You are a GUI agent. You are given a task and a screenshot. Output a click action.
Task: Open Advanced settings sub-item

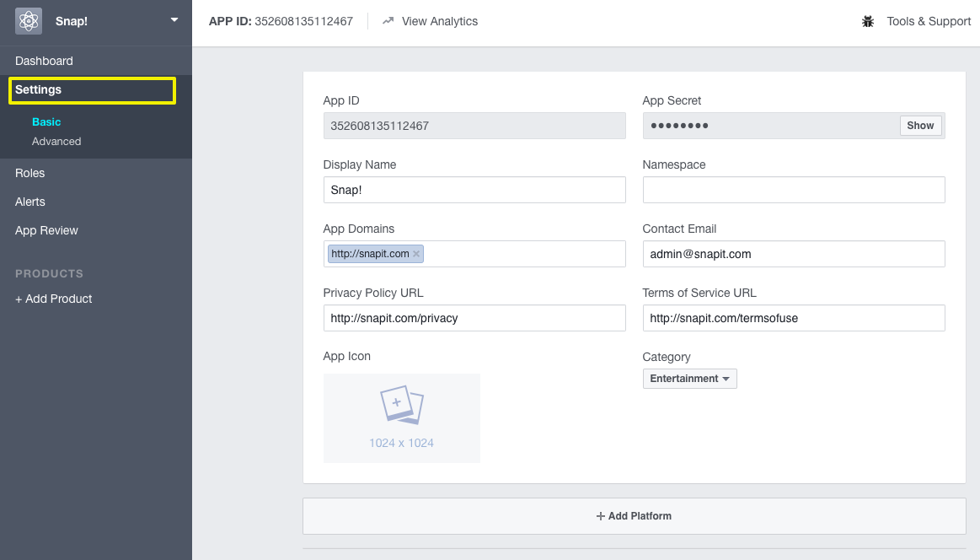coord(56,142)
